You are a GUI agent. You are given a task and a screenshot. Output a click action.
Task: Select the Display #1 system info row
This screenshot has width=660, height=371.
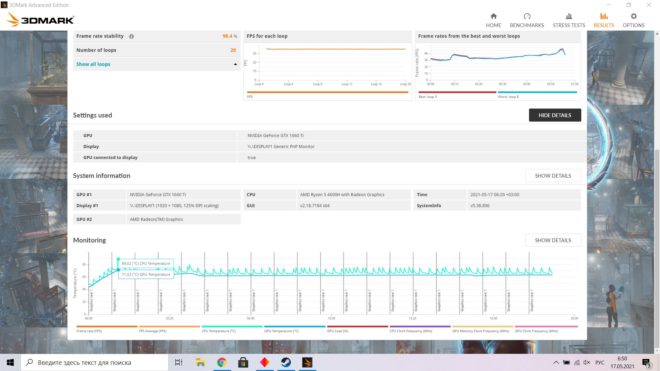(x=157, y=206)
